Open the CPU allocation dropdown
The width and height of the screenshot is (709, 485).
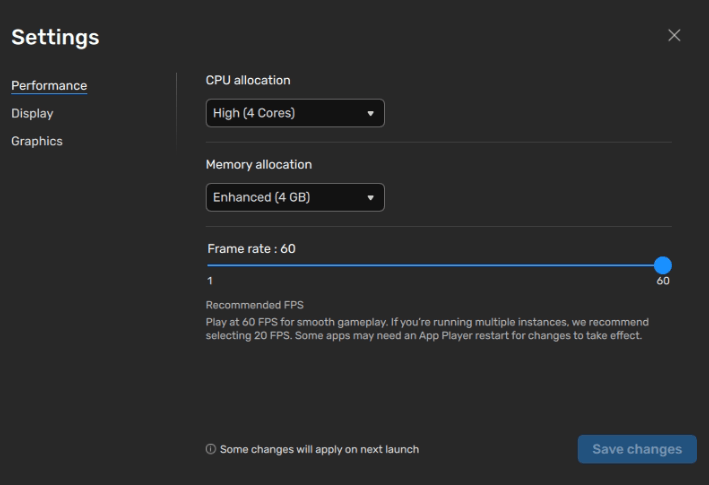pos(295,113)
